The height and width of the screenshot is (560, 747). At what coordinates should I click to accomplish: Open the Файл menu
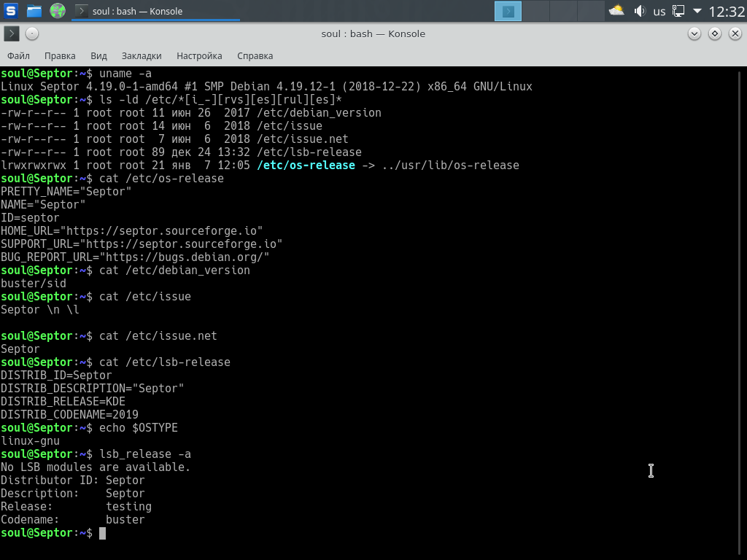pyautogui.click(x=18, y=55)
